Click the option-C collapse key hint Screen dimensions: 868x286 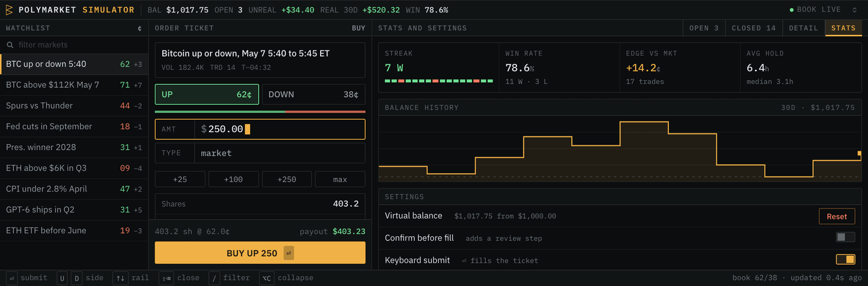pos(267,278)
